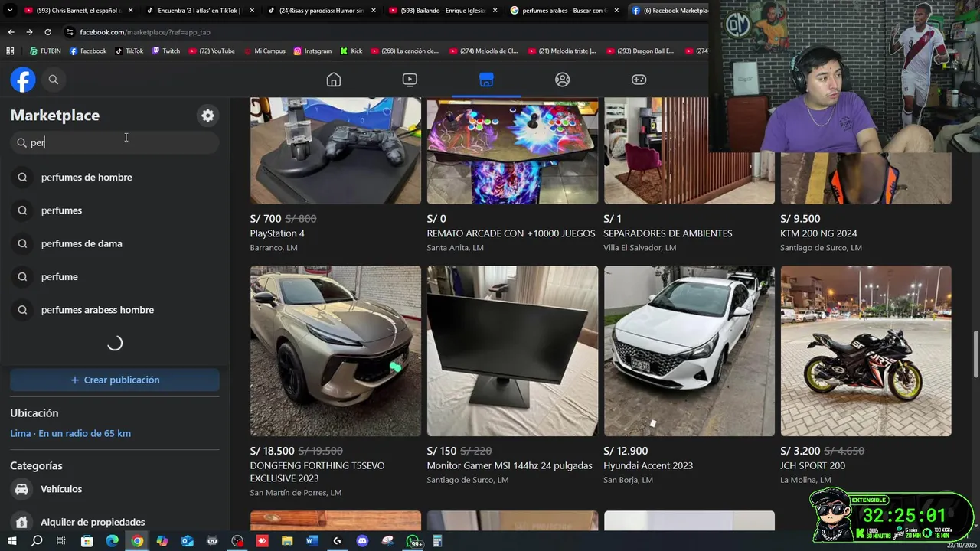The width and height of the screenshot is (980, 551).
Task: Select the Marketplace storefront icon
Action: pyautogui.click(x=486, y=80)
